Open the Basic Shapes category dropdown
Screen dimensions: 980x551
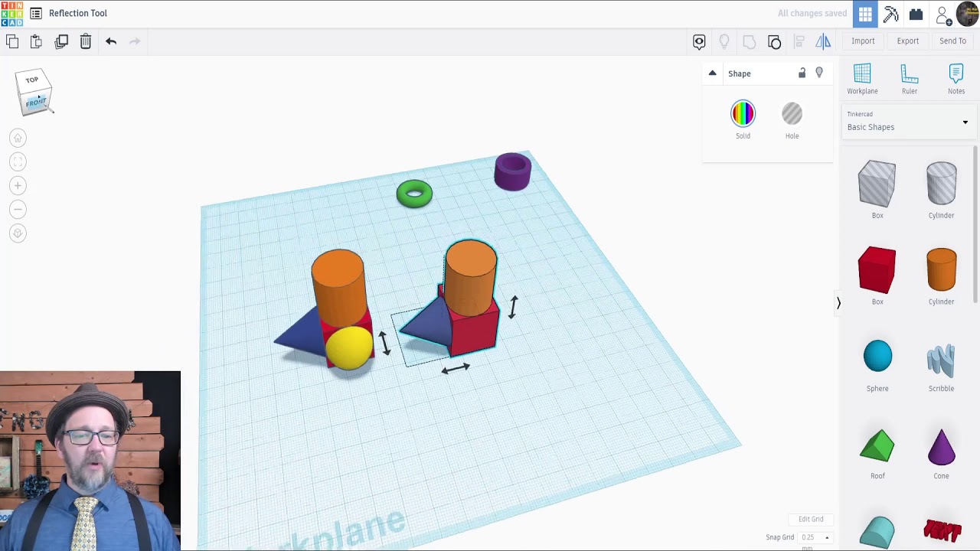click(908, 122)
